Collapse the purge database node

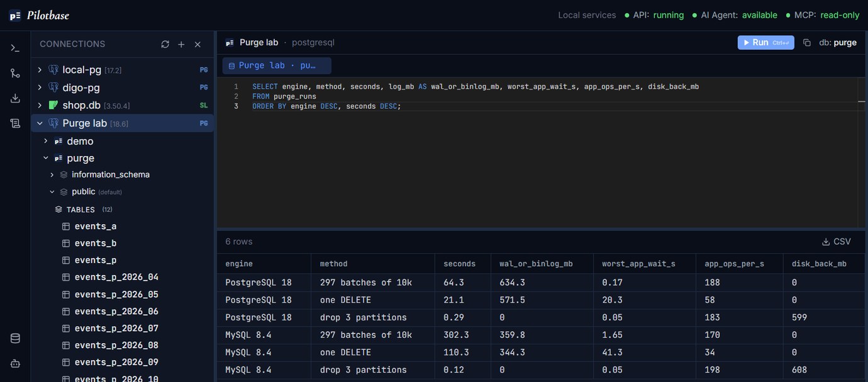[x=46, y=158]
